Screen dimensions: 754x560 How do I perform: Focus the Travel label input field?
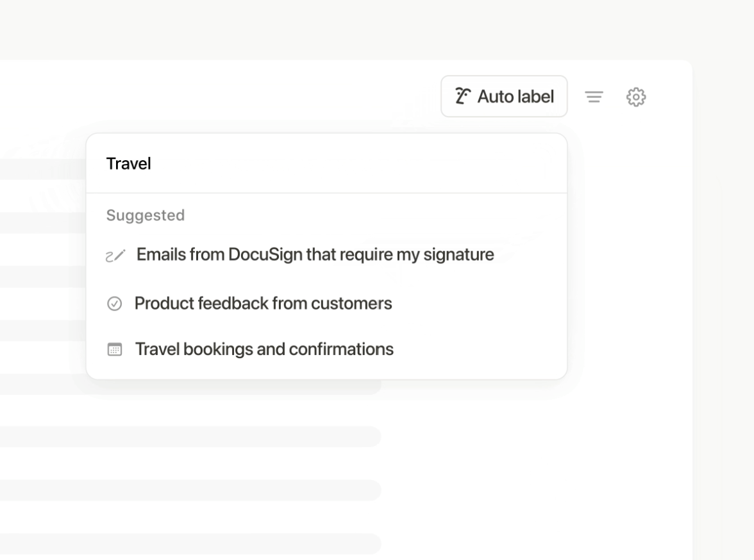pos(326,163)
